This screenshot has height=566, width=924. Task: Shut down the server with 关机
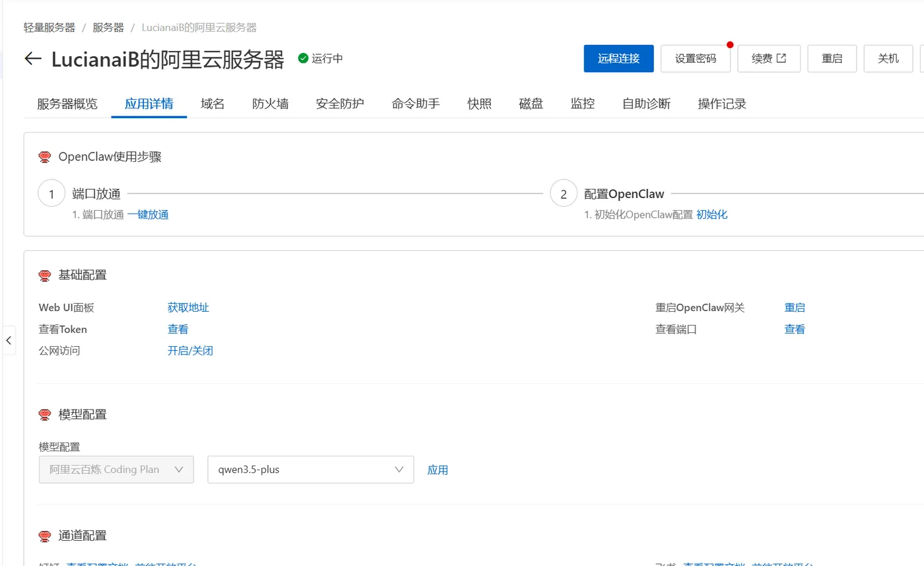(888, 59)
